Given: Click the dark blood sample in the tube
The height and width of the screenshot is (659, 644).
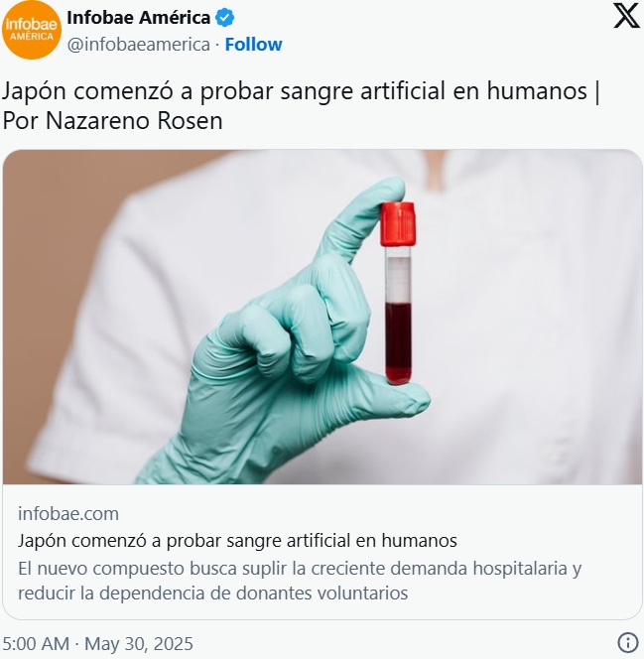Looking at the screenshot, I should pyautogui.click(x=398, y=340).
